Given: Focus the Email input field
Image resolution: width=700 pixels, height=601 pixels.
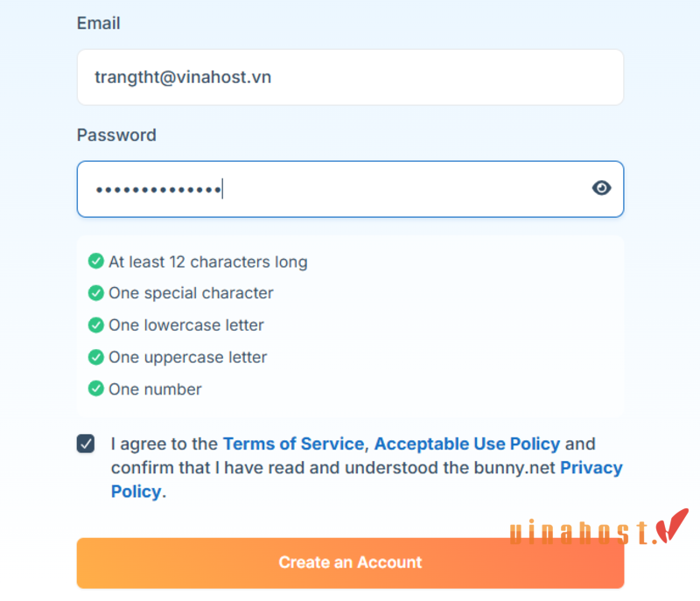Looking at the screenshot, I should (351, 77).
